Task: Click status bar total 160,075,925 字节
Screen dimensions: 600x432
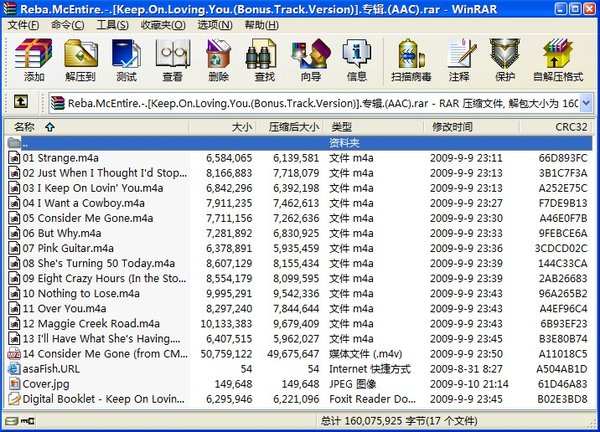Action: pyautogui.click(x=399, y=421)
